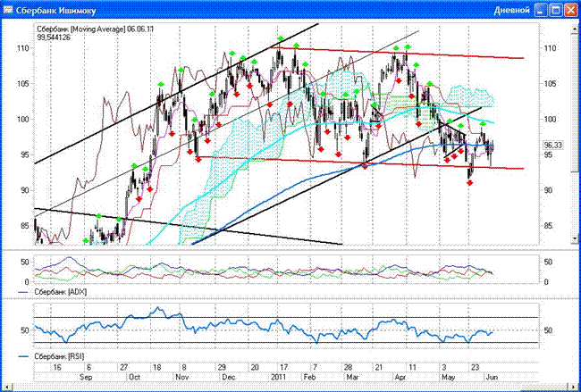The image size is (581, 392).
Task: Click the Moving Average value 99,544126
Action: click(x=54, y=38)
